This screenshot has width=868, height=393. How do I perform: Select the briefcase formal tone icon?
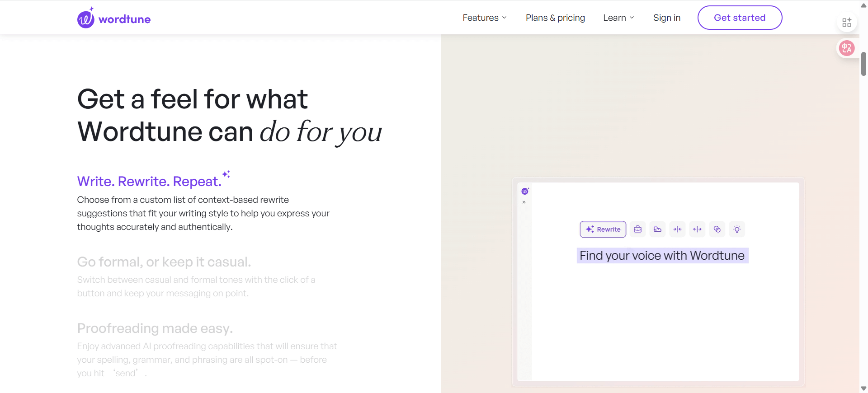(x=637, y=229)
